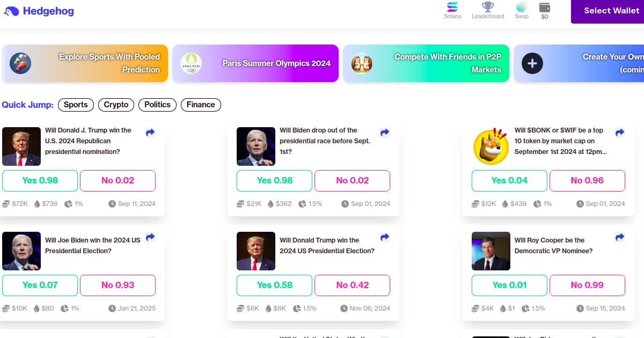Click the plus icon on Create Your Own banner
The height and width of the screenshot is (338, 644).
pos(532,63)
